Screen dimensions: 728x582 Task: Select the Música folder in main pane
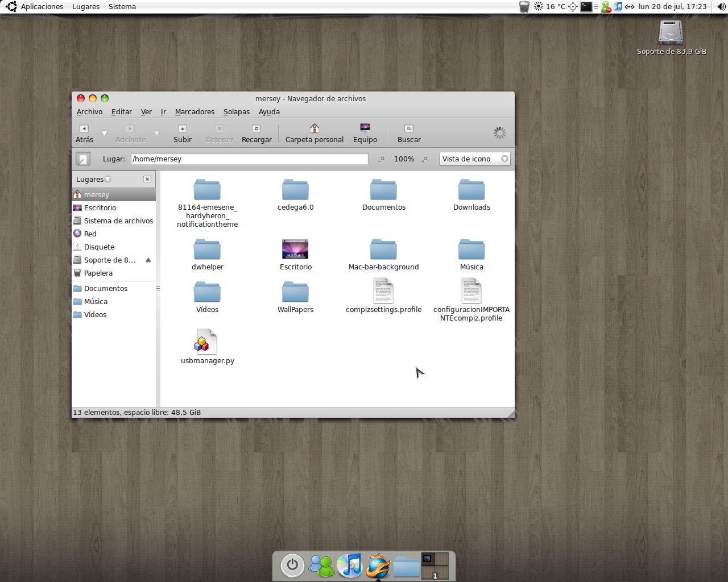pos(471,254)
